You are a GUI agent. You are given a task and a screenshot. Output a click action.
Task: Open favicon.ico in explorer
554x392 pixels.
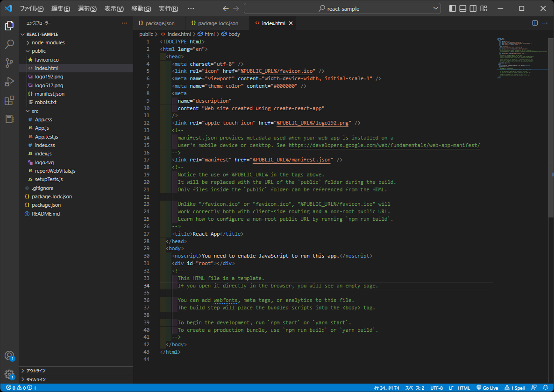[x=76, y=60]
